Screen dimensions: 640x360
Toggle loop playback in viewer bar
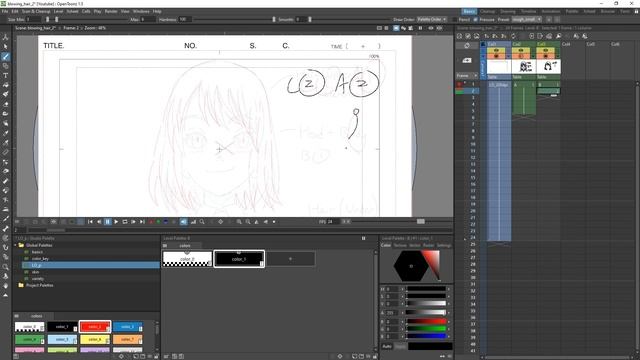coord(124,222)
